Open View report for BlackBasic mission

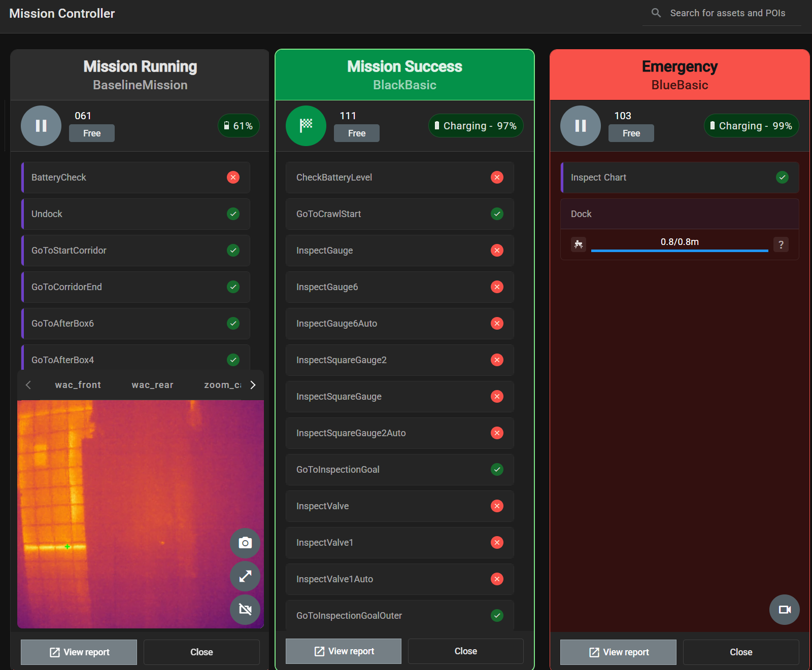coord(344,651)
